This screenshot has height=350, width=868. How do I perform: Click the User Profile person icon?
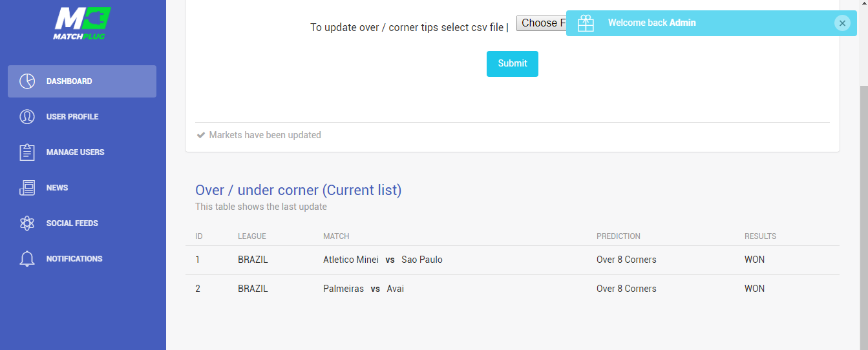[x=27, y=117]
